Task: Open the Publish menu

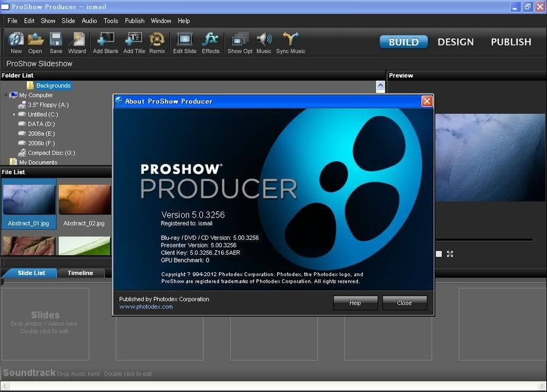Action: 135,21
